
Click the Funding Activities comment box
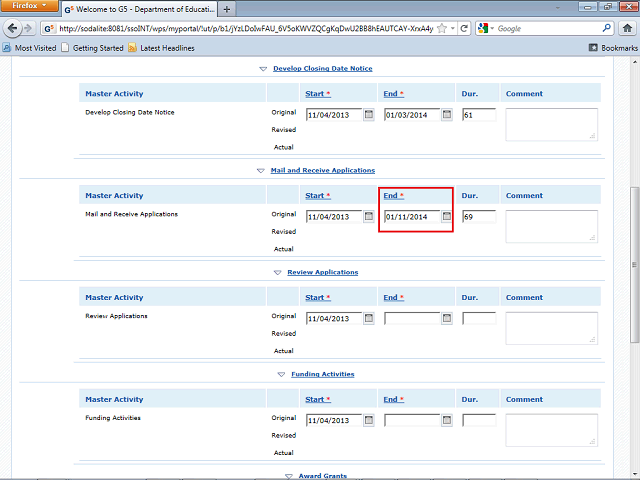coord(551,430)
